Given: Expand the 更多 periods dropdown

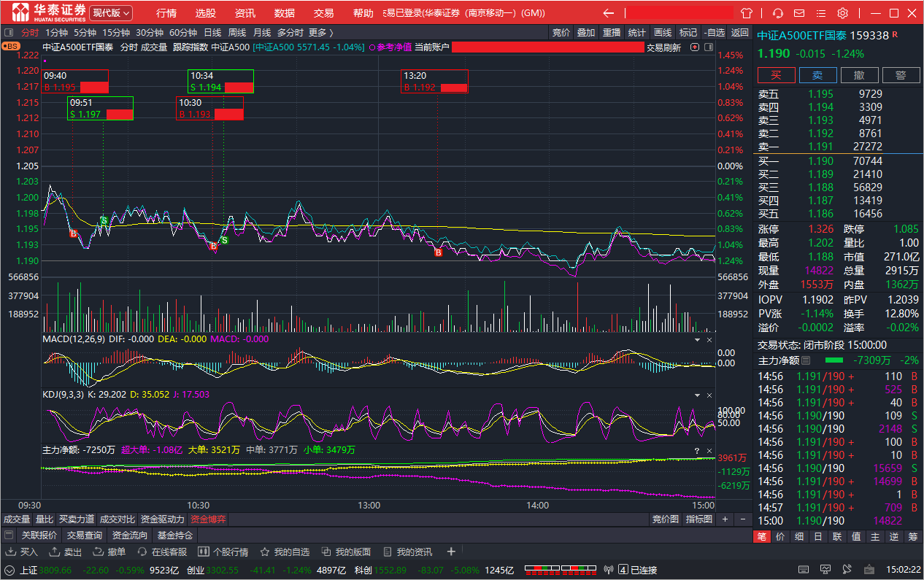Looking at the screenshot, I should (320, 32).
